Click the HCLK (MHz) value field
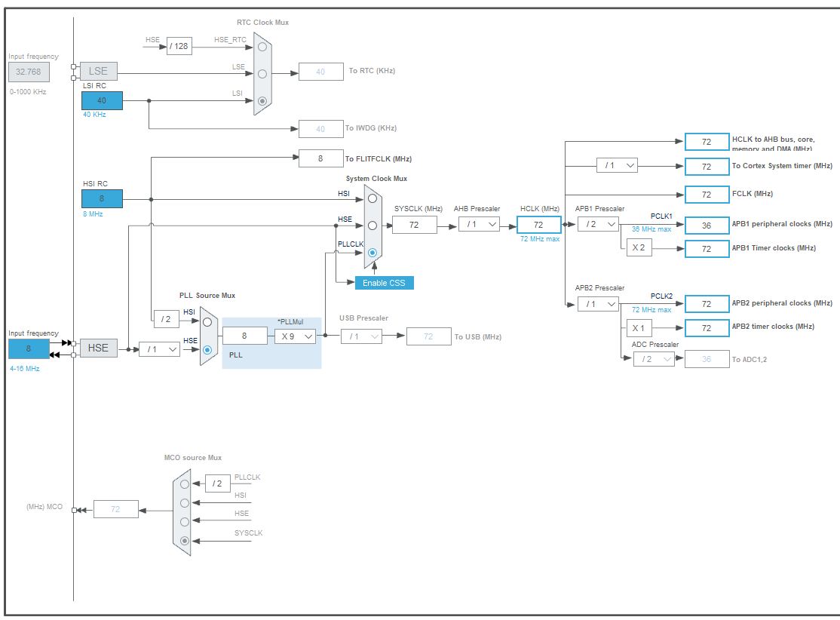Image resolution: width=840 pixels, height=620 pixels. point(539,225)
